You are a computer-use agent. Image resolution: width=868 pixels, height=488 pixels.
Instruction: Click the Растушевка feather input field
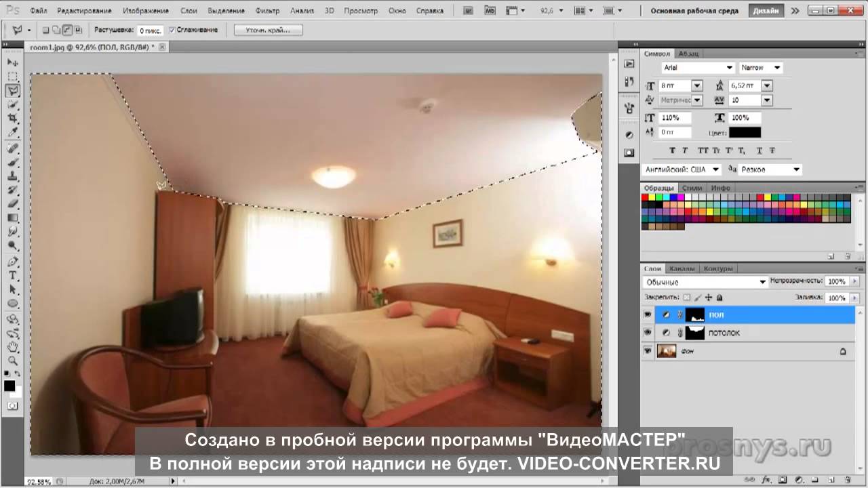[150, 30]
